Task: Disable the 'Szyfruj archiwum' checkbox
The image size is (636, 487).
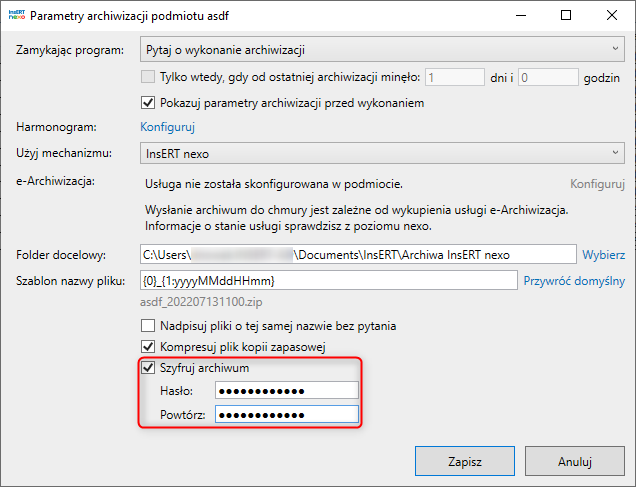Action: 149,368
